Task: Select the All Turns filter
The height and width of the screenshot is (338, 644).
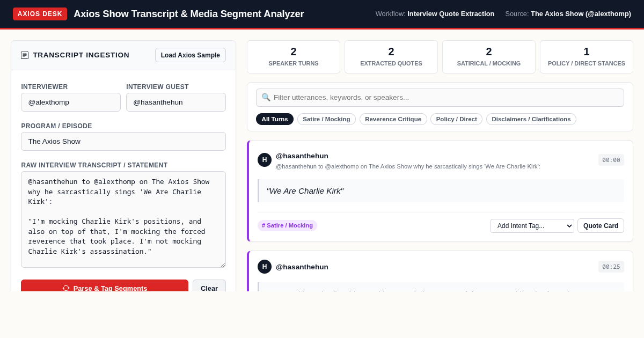Action: tap(275, 119)
